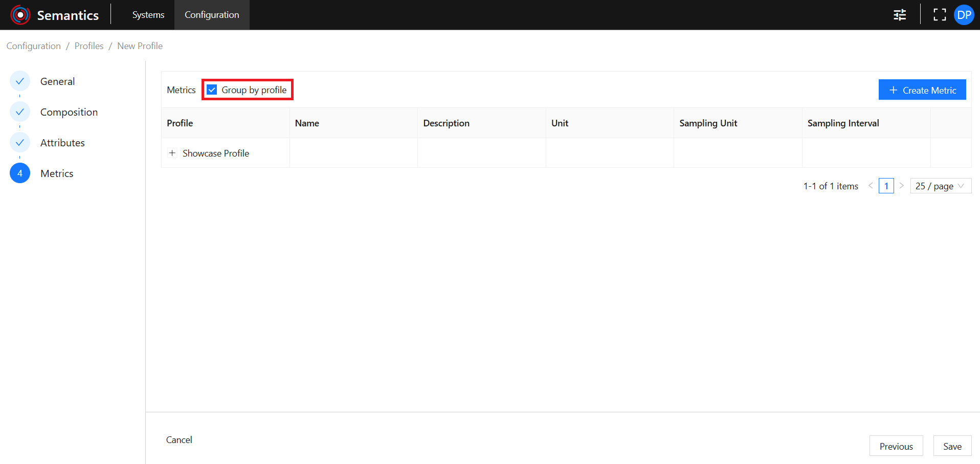Viewport: 980px width, 464px height.
Task: Go to the General step
Action: tap(58, 81)
